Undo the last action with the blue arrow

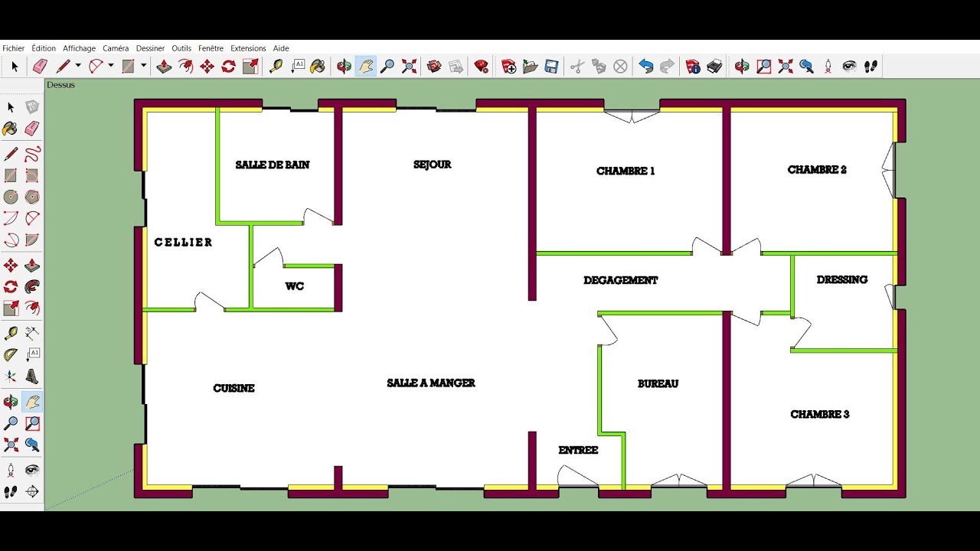(x=646, y=67)
